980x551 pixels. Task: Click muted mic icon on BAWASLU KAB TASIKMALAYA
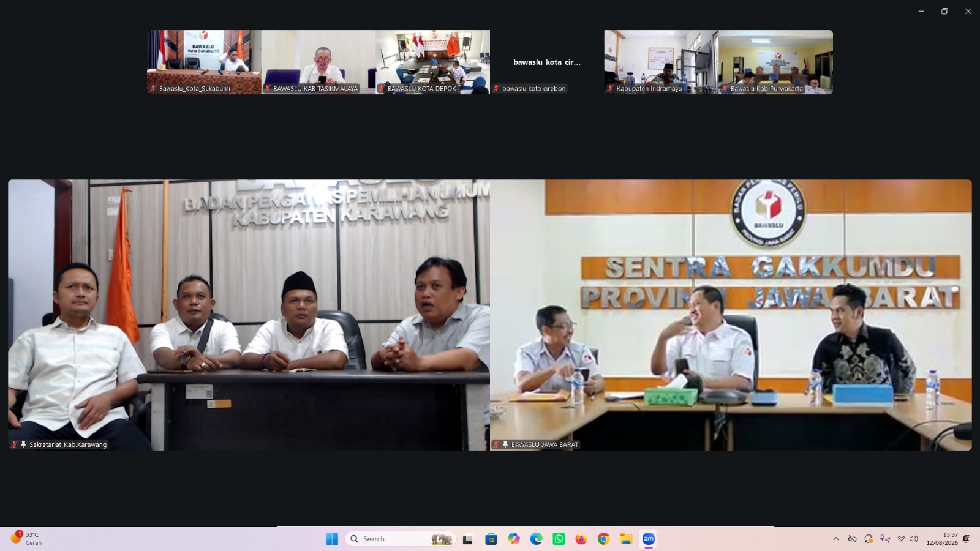pyautogui.click(x=268, y=88)
